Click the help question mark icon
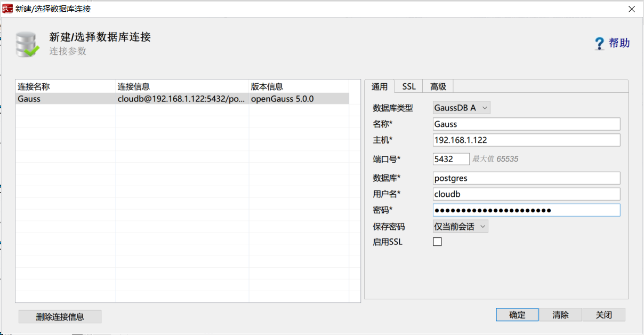This screenshot has height=335, width=644. pyautogui.click(x=600, y=43)
